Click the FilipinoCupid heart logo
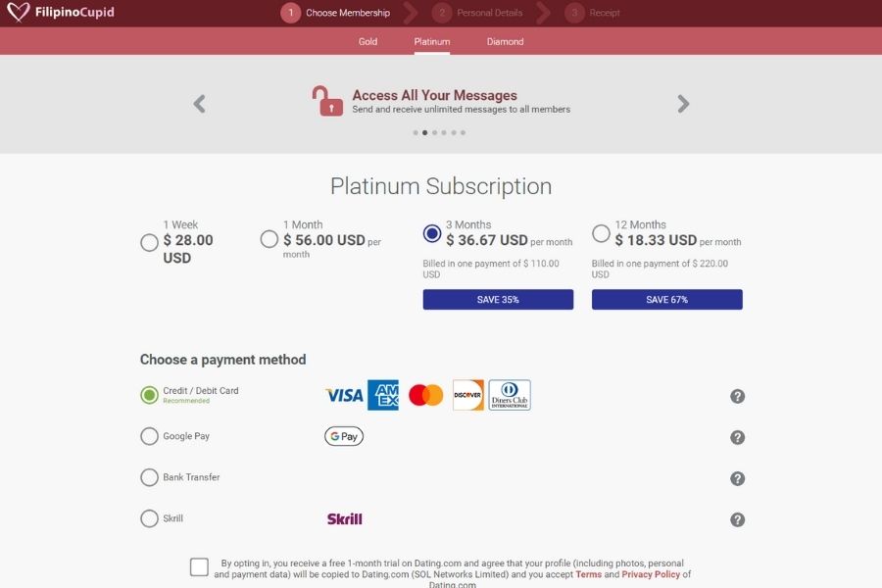Image resolution: width=882 pixels, height=588 pixels. pos(18,13)
